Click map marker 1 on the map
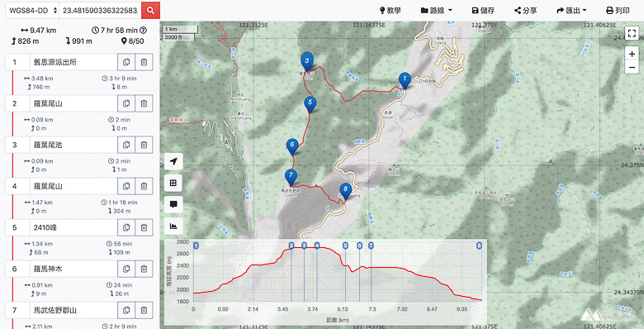This screenshot has height=329, width=644. pyautogui.click(x=405, y=80)
